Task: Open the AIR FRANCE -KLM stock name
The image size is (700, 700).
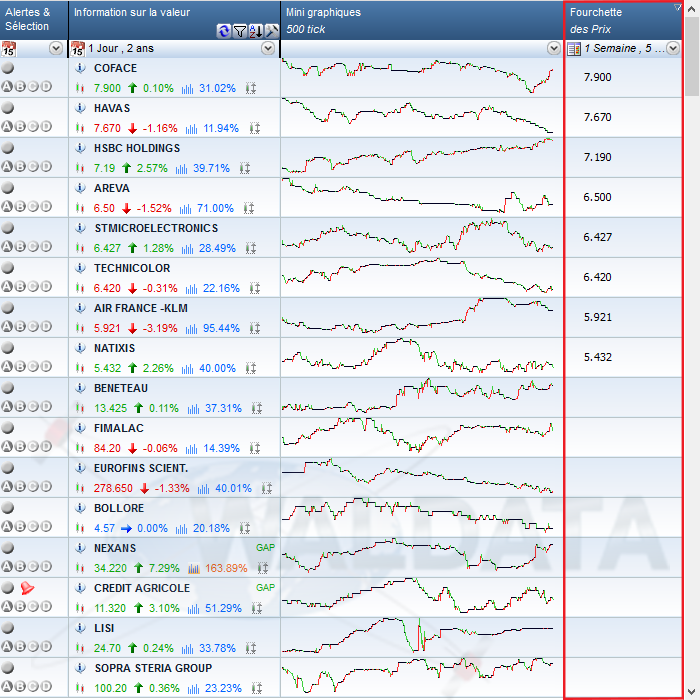Action: coord(141,308)
